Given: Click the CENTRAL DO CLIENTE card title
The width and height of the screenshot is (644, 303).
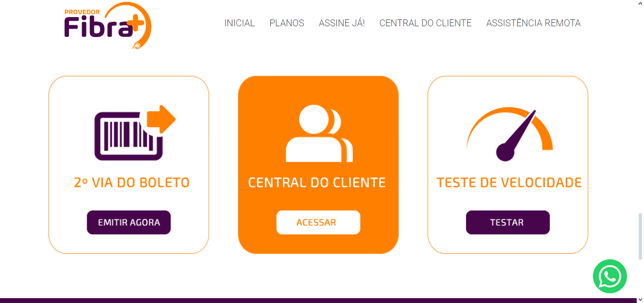Looking at the screenshot, I should pyautogui.click(x=317, y=183).
